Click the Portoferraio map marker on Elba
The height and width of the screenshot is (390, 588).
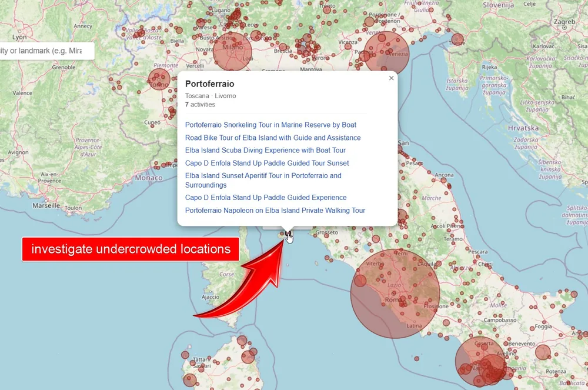coord(288,234)
